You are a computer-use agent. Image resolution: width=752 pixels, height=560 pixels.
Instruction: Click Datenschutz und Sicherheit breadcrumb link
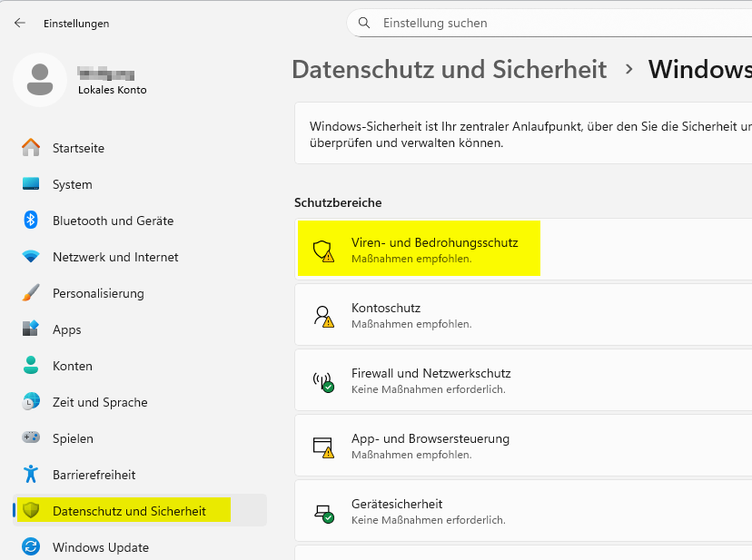[449, 69]
